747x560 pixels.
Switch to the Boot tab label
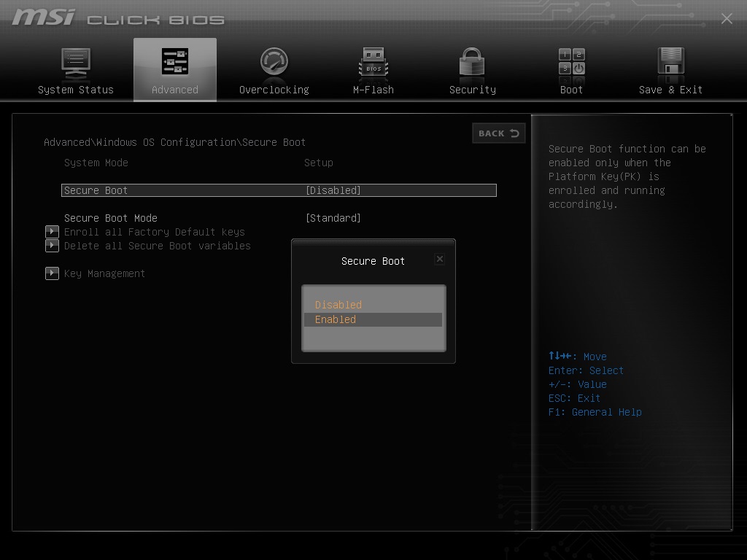click(x=571, y=90)
